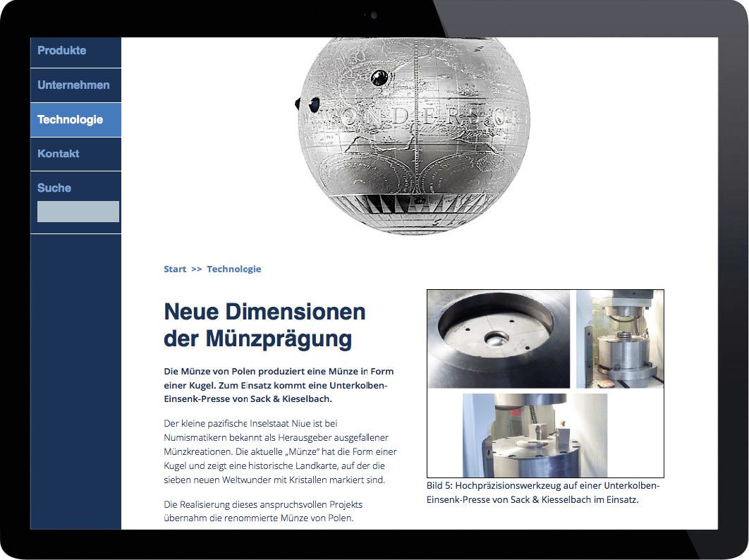The image size is (749, 560).
Task: Open the Kontakt page
Action: [x=58, y=153]
